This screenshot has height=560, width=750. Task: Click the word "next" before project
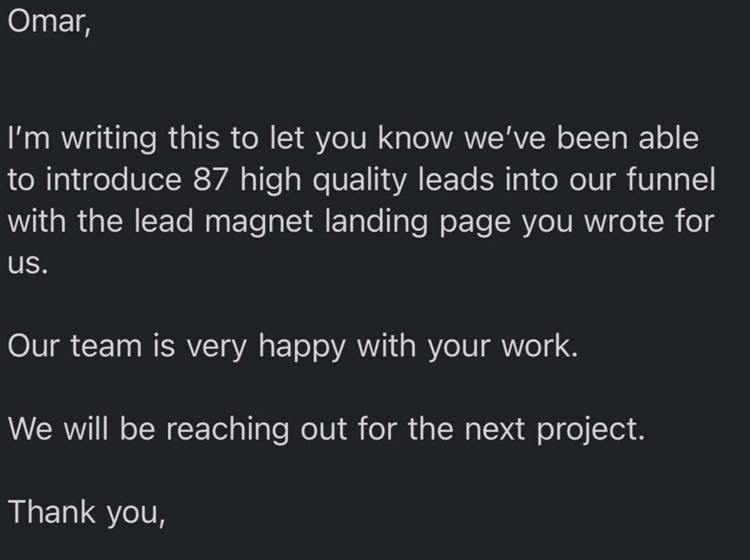tap(495, 430)
